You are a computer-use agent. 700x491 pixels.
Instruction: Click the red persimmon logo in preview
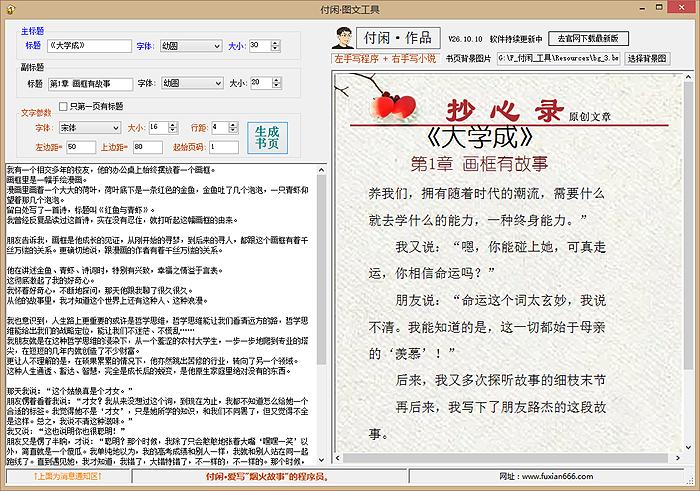point(393,106)
